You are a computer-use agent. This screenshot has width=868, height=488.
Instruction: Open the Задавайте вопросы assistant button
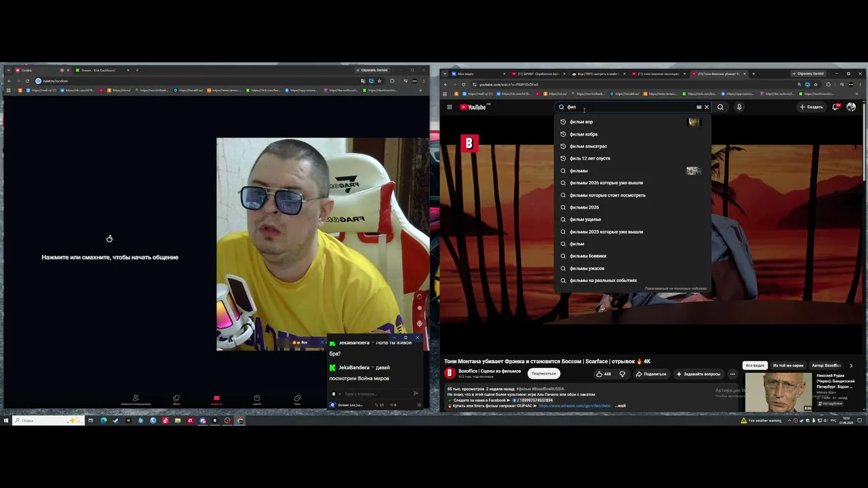[x=698, y=374]
